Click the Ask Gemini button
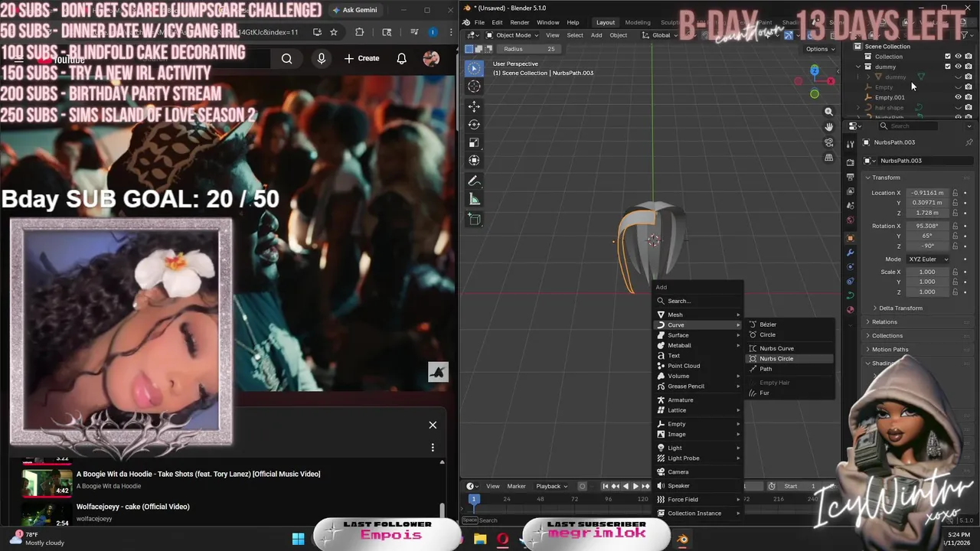Viewport: 980px width, 551px height. click(x=354, y=10)
